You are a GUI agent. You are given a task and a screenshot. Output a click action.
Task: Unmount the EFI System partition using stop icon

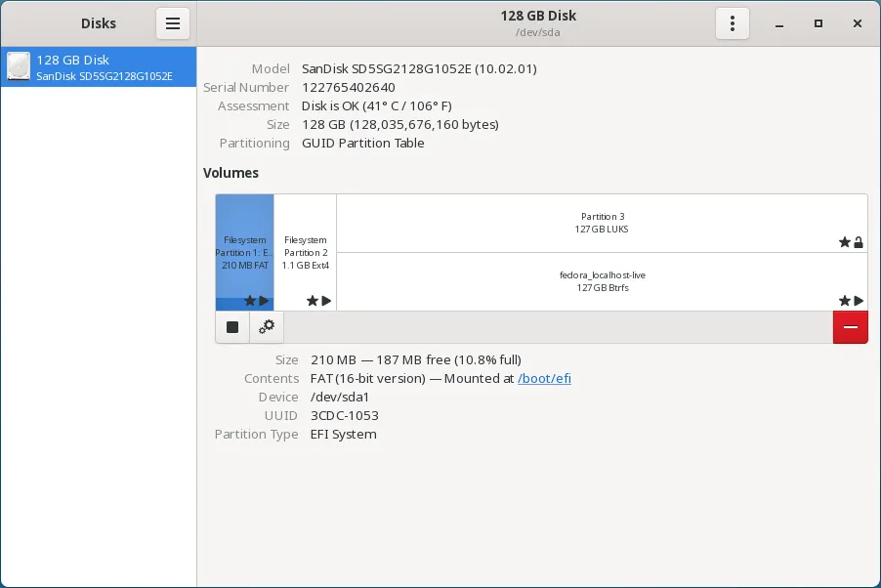(x=231, y=326)
